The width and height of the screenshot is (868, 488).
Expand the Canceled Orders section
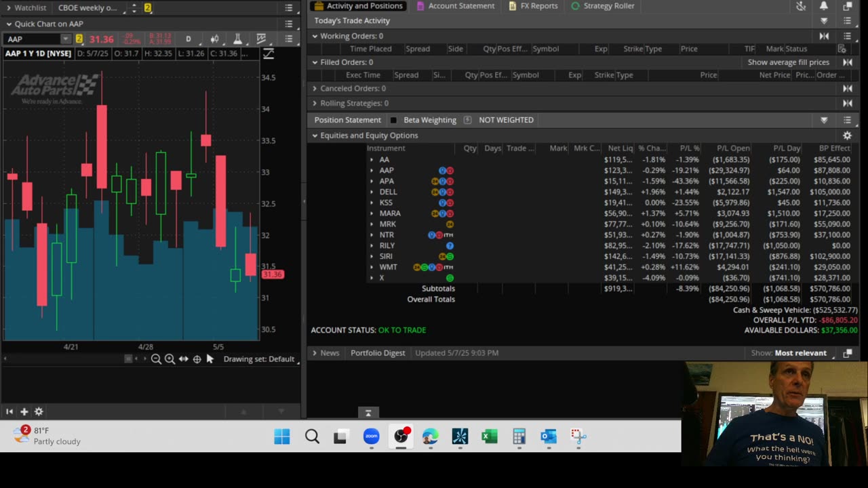click(315, 89)
